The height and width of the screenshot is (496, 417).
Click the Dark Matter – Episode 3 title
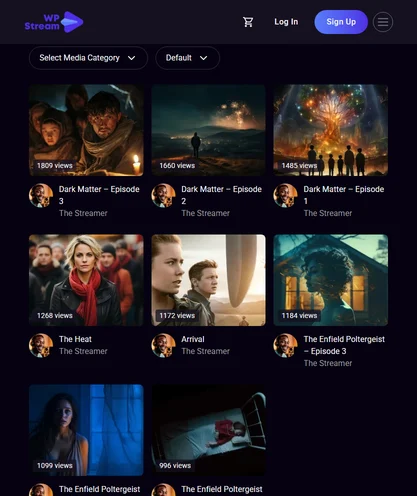[99, 195]
